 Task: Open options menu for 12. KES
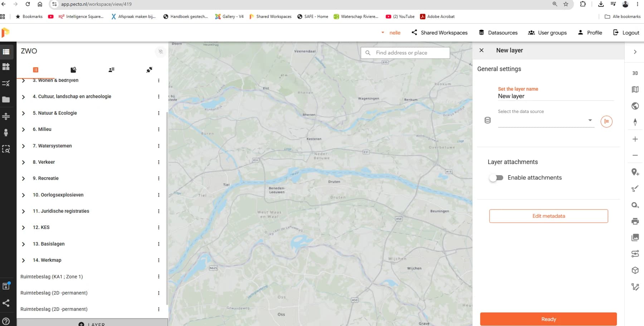click(x=158, y=227)
